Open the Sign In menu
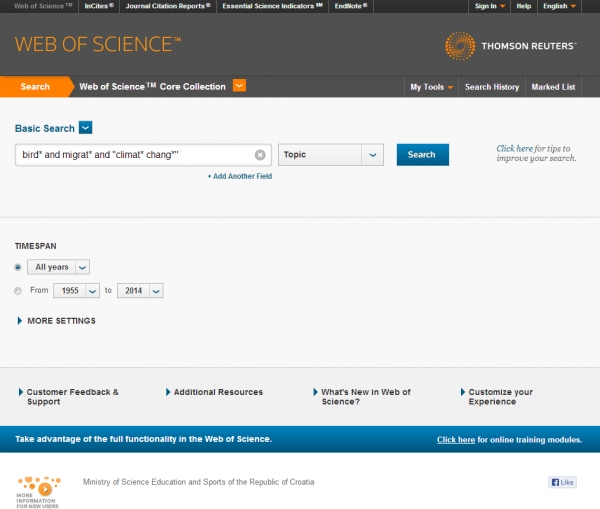This screenshot has height=509, width=600. pyautogui.click(x=489, y=6)
